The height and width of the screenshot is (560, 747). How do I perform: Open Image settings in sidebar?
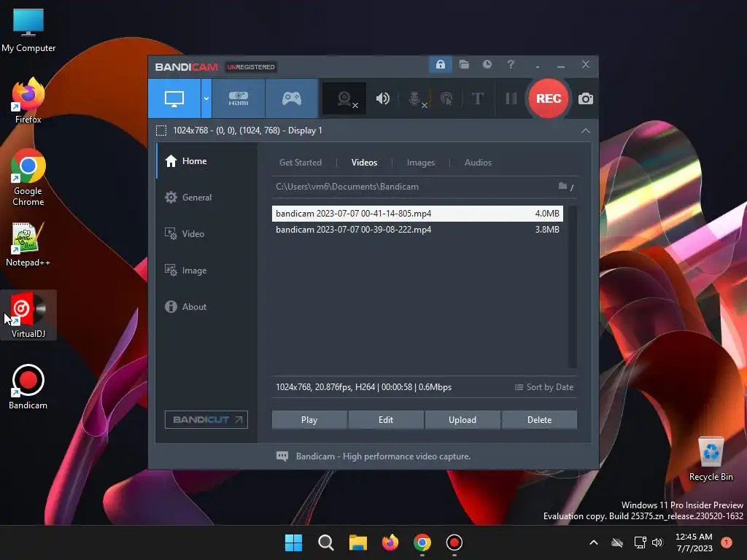point(206,271)
